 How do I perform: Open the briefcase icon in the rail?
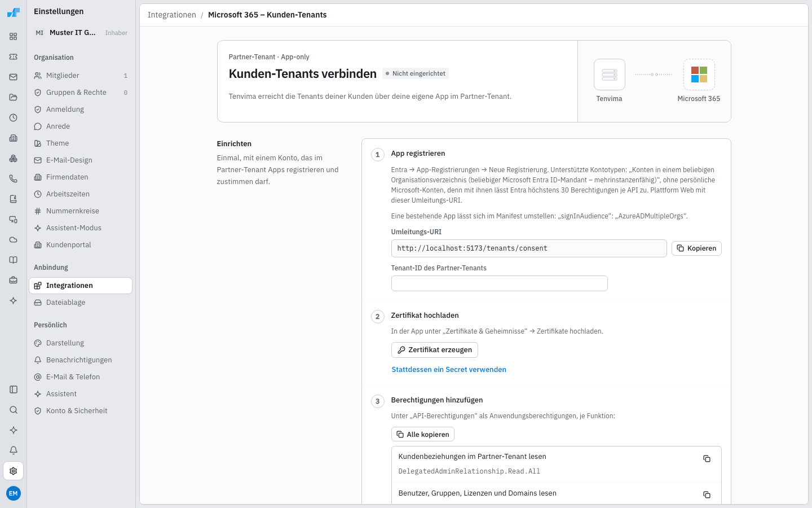click(x=14, y=281)
